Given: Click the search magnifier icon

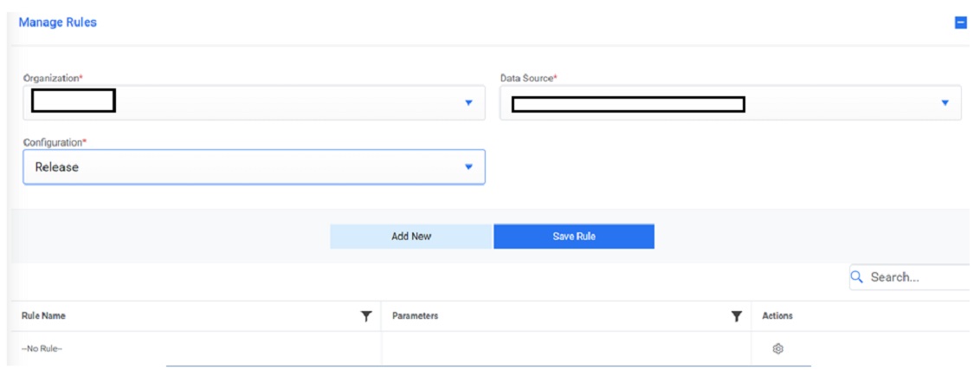Looking at the screenshot, I should pos(858,277).
